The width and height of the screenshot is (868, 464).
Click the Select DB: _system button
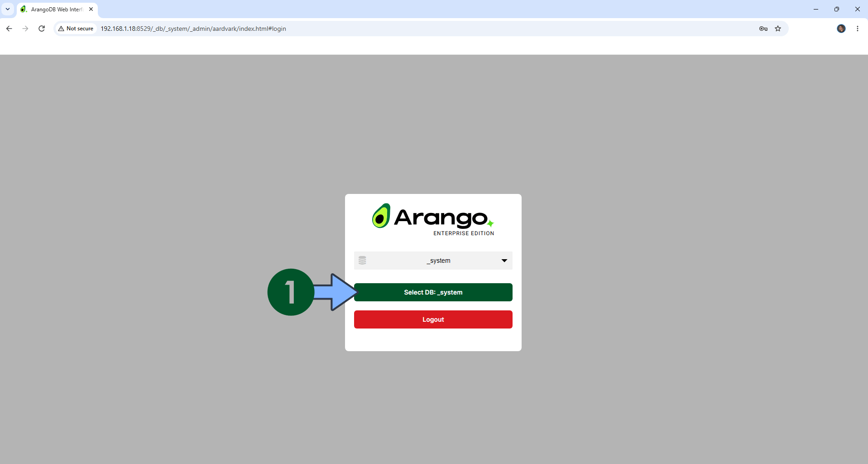coord(433,292)
